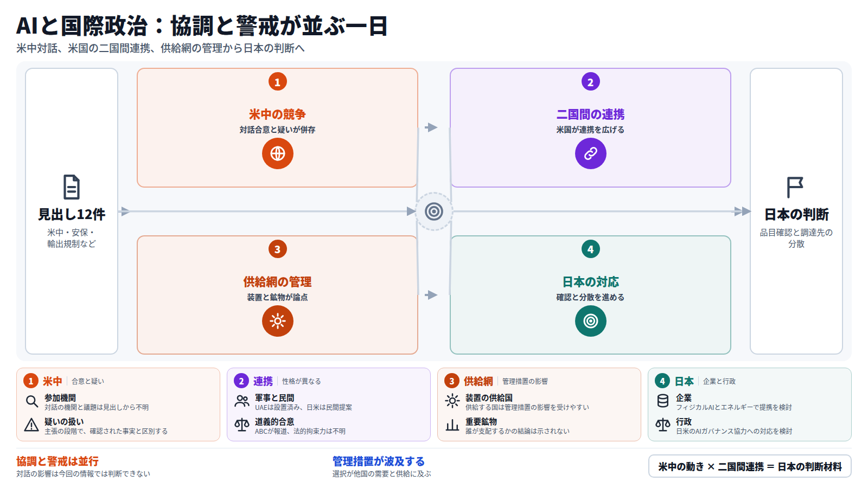Click the globe icon in 米中の競争 card

[278, 153]
